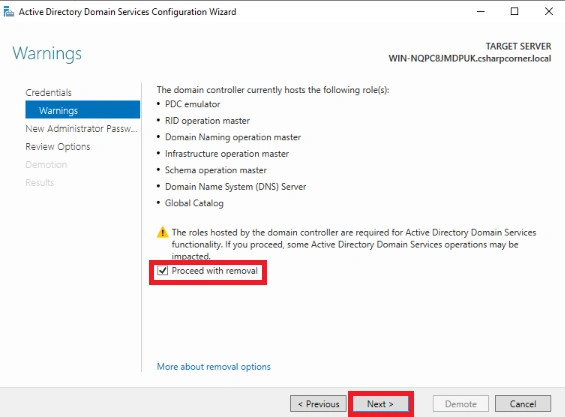The width and height of the screenshot is (565, 417).
Task: Click the Warnings page heading
Action: 47,53
